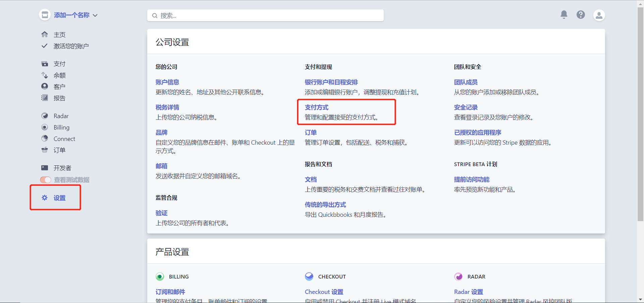Click the scrollbar up arrow
The height and width of the screenshot is (303, 644).
640,3
